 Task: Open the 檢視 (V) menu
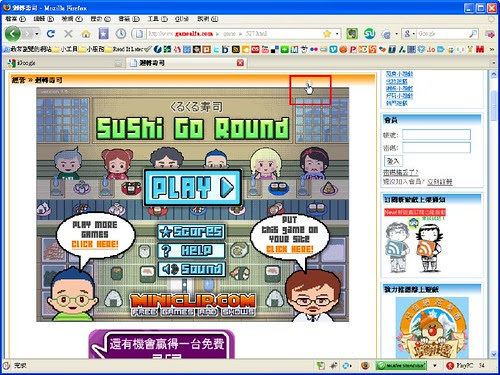point(72,19)
